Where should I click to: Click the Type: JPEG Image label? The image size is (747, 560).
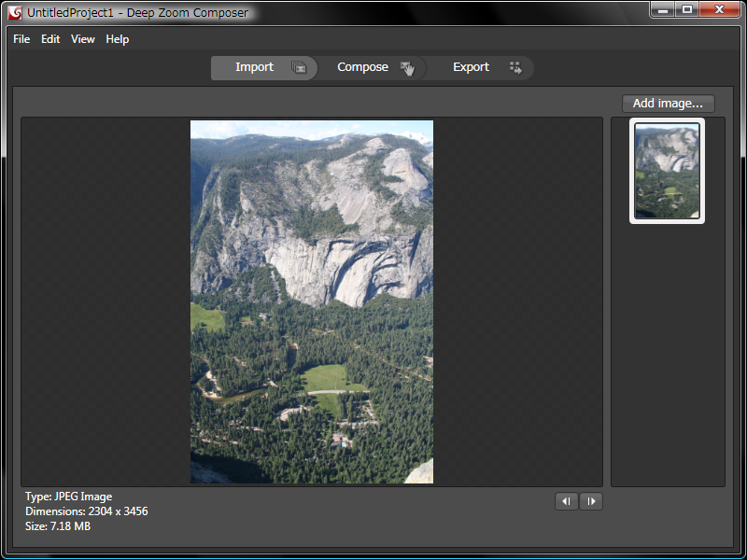[68, 497]
